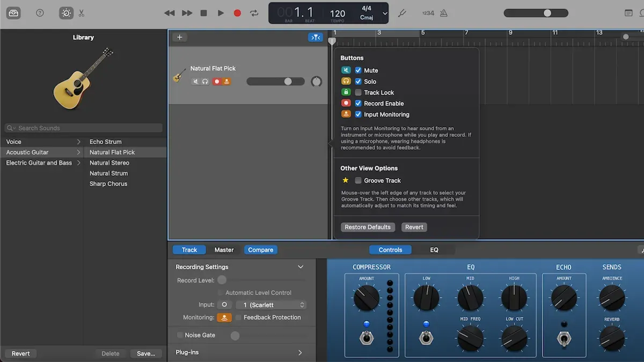The height and width of the screenshot is (362, 644).
Task: Click the Restore Defaults button
Action: pos(368,227)
